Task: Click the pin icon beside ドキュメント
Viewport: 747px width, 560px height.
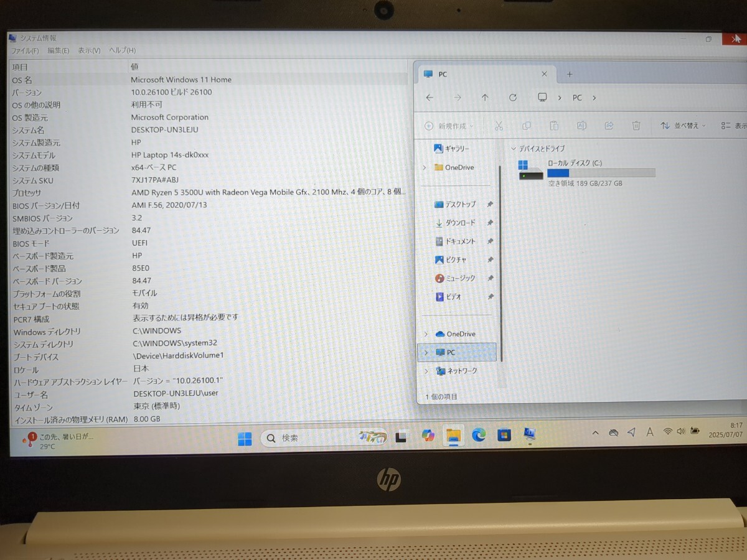Action: [490, 241]
